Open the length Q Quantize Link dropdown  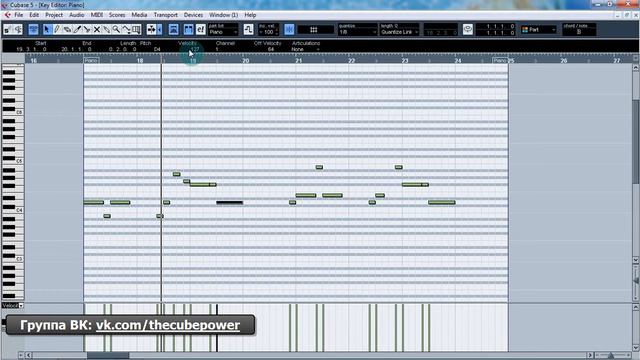[399, 32]
